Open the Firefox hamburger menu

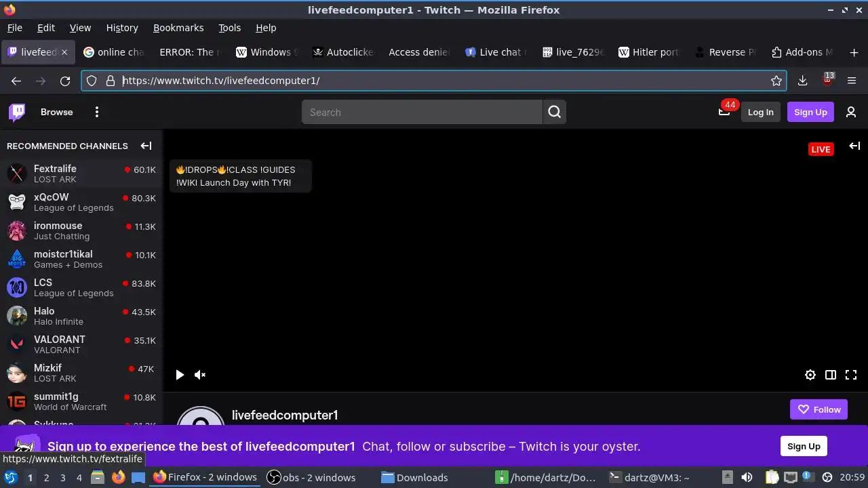click(x=852, y=81)
